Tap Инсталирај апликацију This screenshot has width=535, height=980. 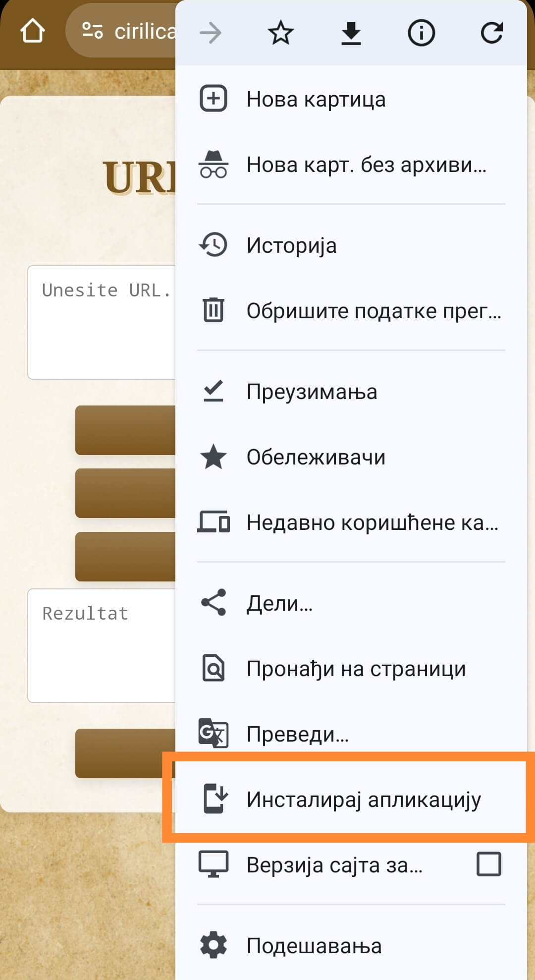click(x=351, y=799)
